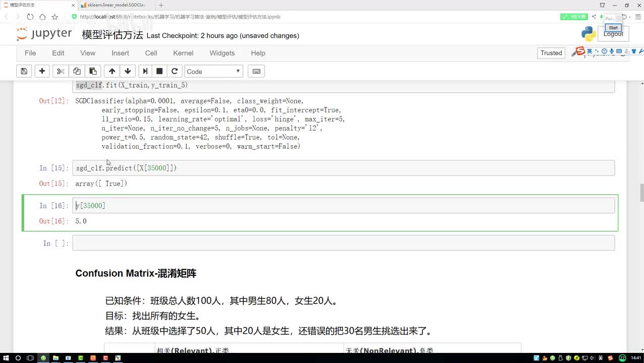Screen dimensions: 644x363
Task: Open the View menu
Action: pyautogui.click(x=88, y=53)
